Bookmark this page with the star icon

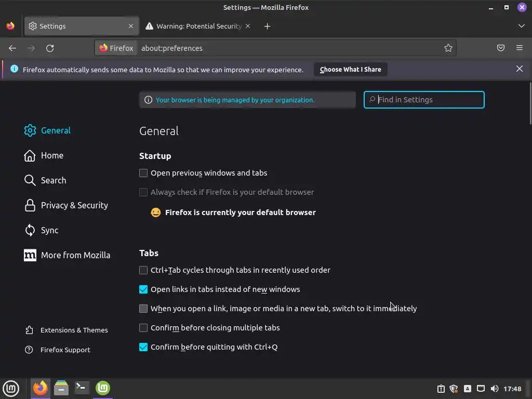click(x=448, y=48)
